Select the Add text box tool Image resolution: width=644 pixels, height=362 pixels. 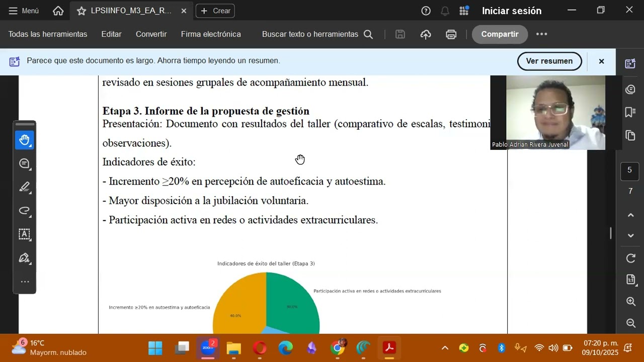(24, 234)
